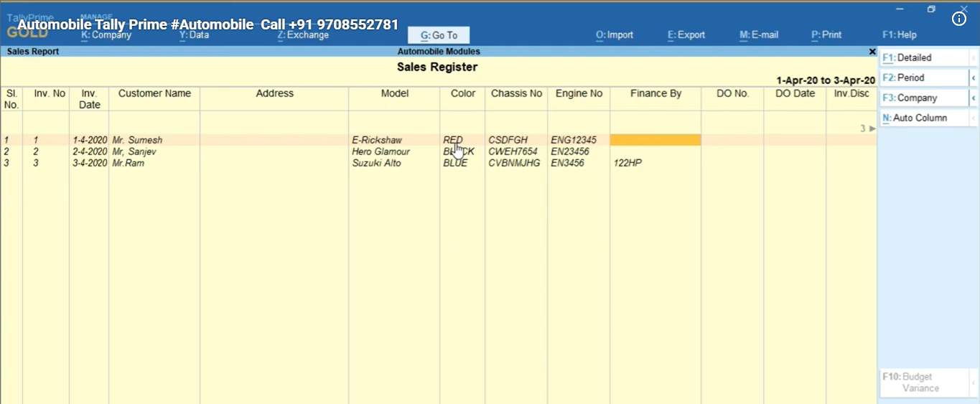Click chassis number CVBNMJHG
The height and width of the screenshot is (404, 980).
514,164
